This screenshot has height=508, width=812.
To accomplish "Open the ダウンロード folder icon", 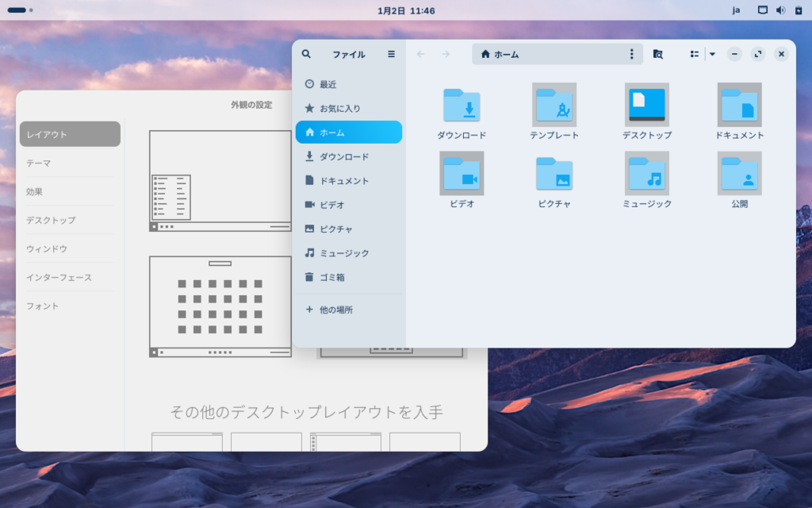I will point(462,106).
